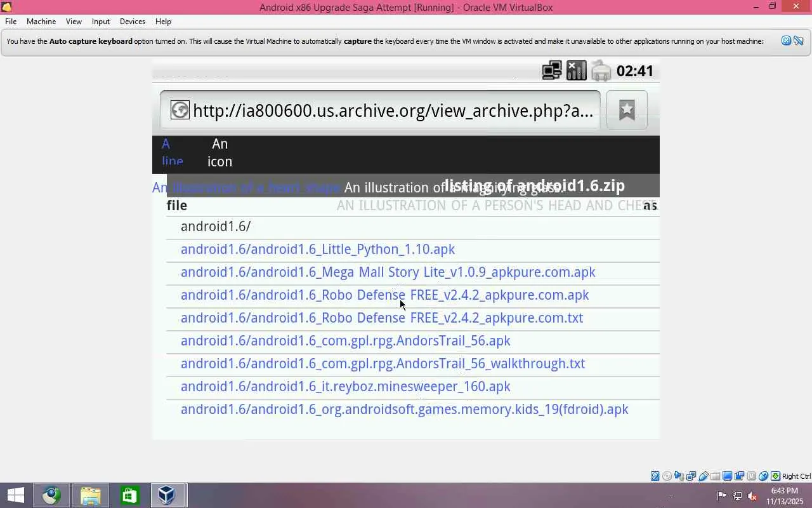Click the 'android1.6/' folder row text
The width and height of the screenshot is (812, 508).
point(216,227)
